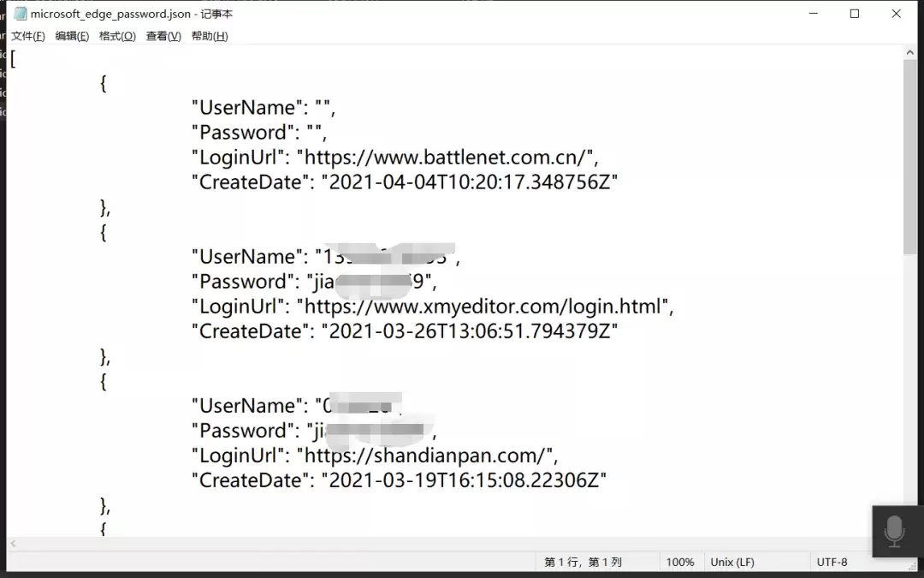This screenshot has width=924, height=578.
Task: Click the xmyeditor.com login.html URL line
Action: [433, 307]
